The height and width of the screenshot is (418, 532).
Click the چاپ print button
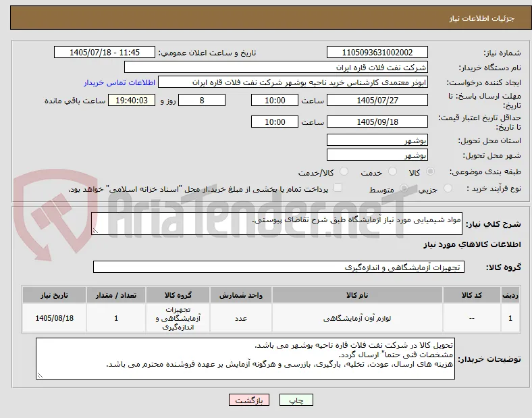pos(296,400)
